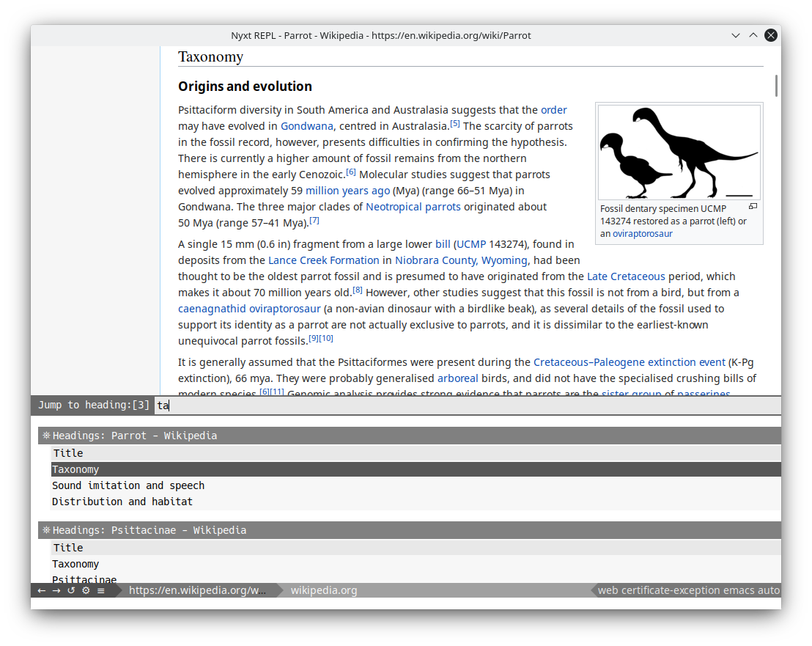The image size is (812, 646).
Task: Click the Origins and evolution heading
Action: point(245,86)
